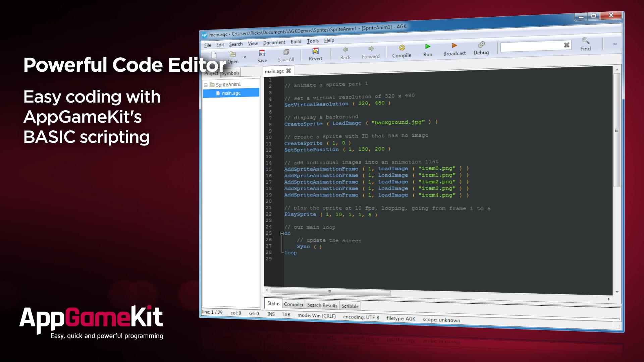Screen dimensions: 644x362
Task: Select main.agc in the project tree
Action: click(231, 93)
